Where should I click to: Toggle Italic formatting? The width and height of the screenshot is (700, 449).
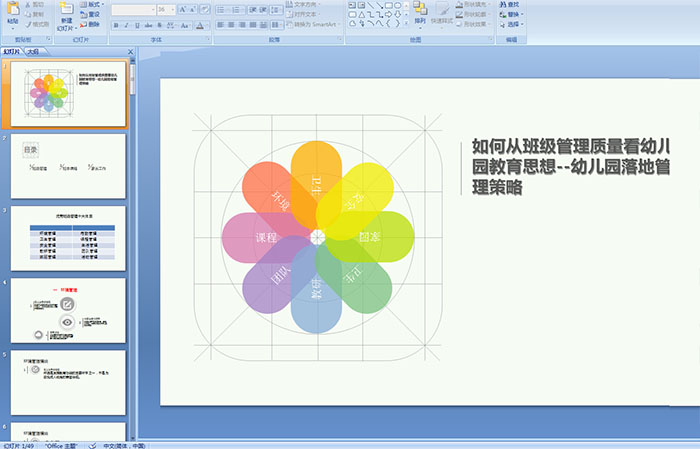point(126,25)
